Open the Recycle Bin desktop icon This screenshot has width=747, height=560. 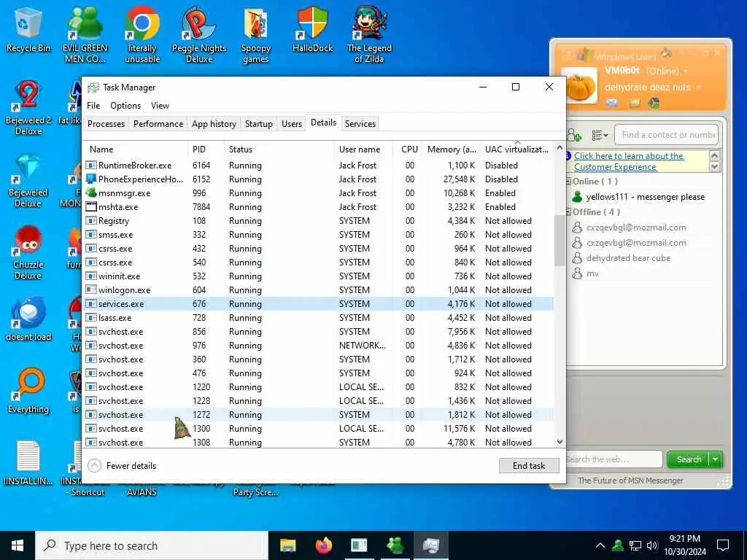28,30
